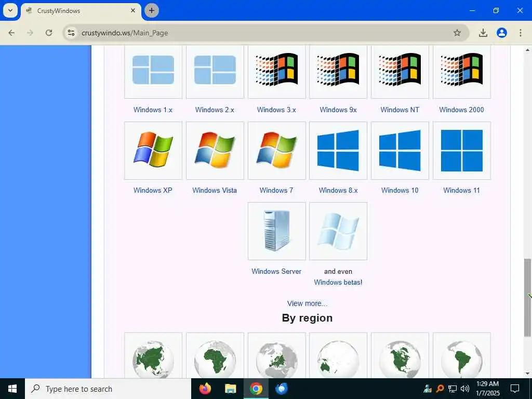The height and width of the screenshot is (399, 532).
Task: Launch Firefox from the taskbar
Action: [x=205, y=389]
